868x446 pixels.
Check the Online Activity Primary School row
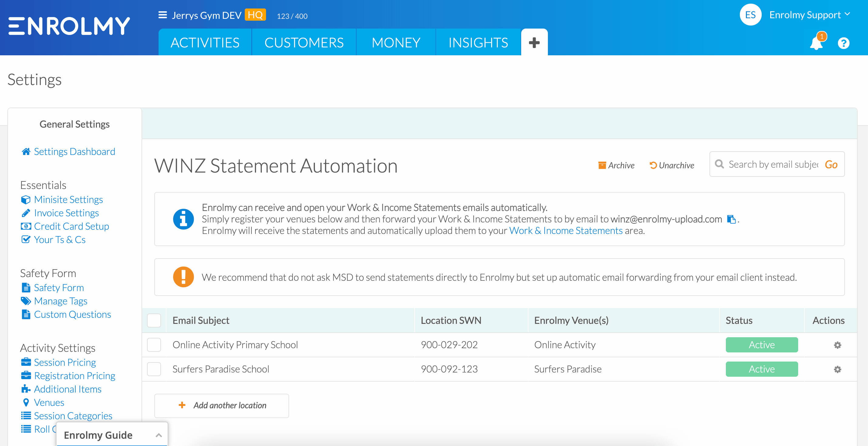(x=154, y=345)
